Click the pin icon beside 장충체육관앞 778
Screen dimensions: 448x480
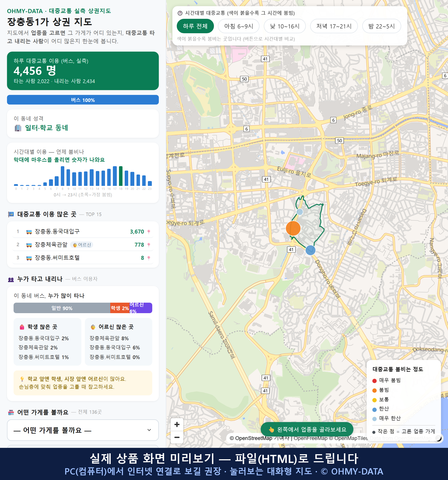149,245
